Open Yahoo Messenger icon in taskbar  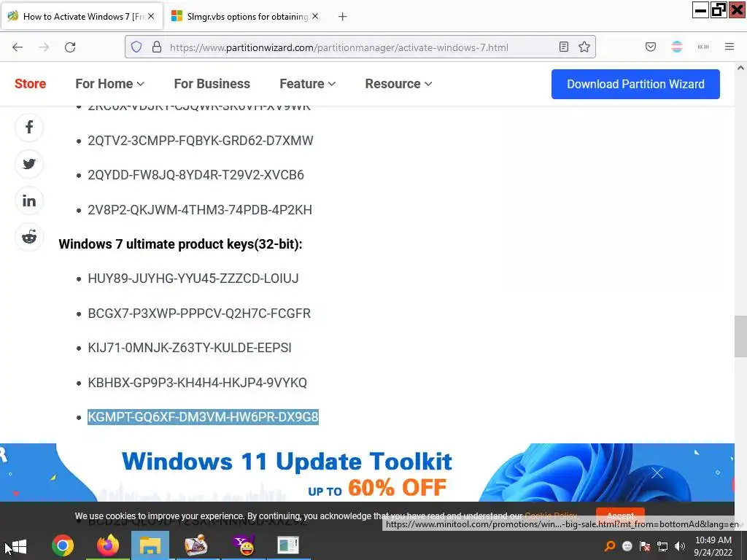coord(244,545)
